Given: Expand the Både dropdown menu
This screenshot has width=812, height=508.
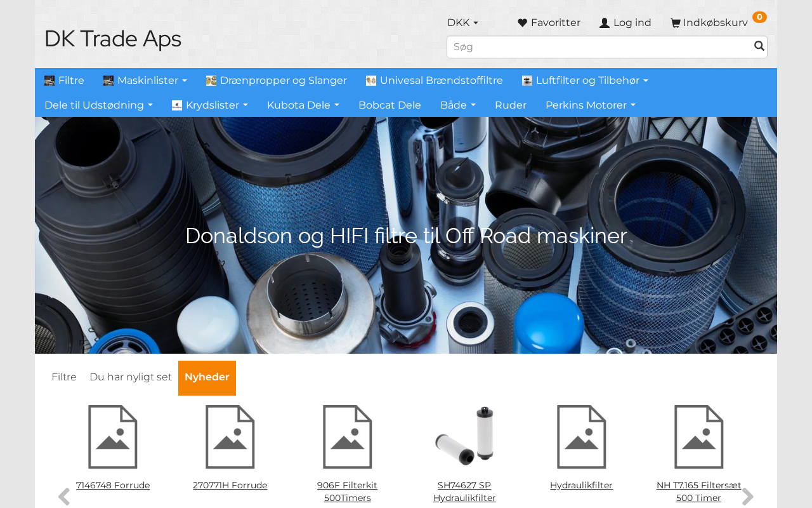Looking at the screenshot, I should click(x=458, y=105).
